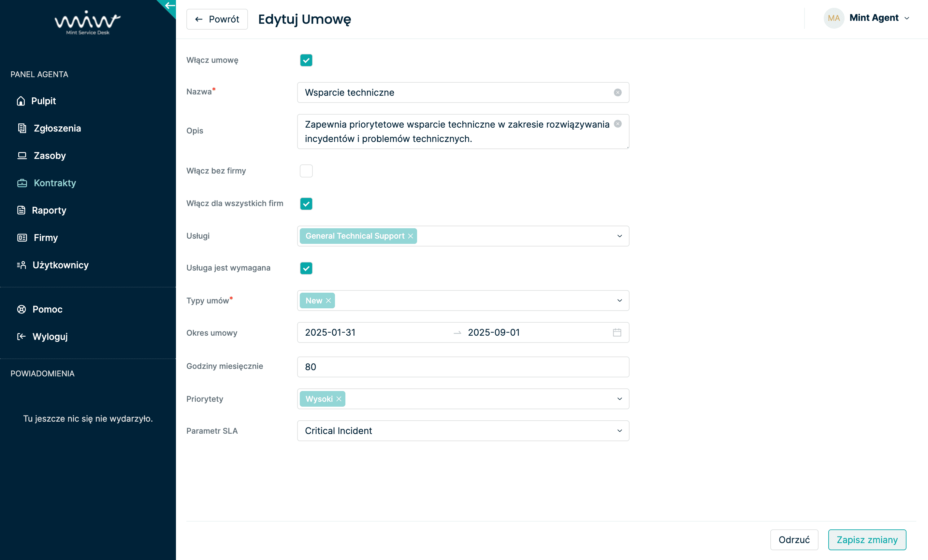This screenshot has width=928, height=560.
Task: Open the Raporty menu item
Action: click(49, 210)
